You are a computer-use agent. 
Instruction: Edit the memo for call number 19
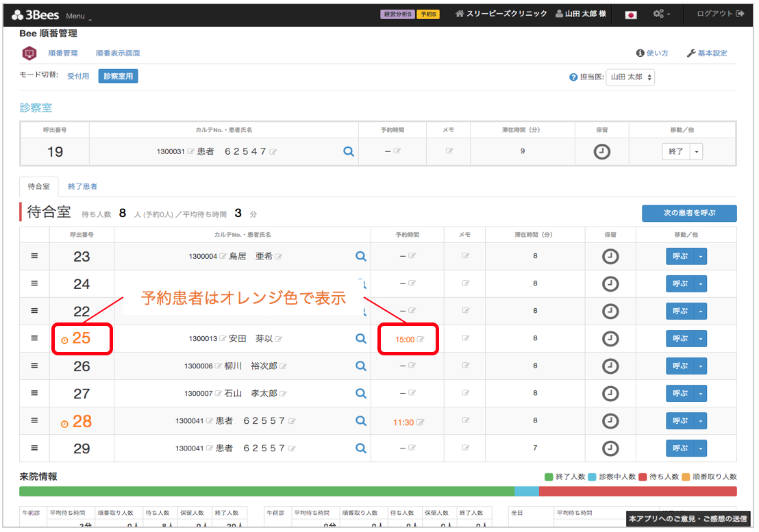point(449,151)
